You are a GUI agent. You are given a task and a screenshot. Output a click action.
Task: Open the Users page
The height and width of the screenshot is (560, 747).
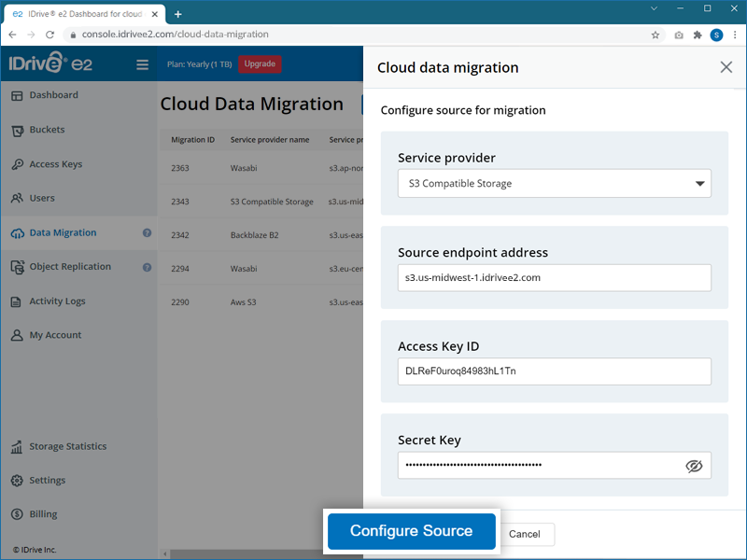point(42,198)
